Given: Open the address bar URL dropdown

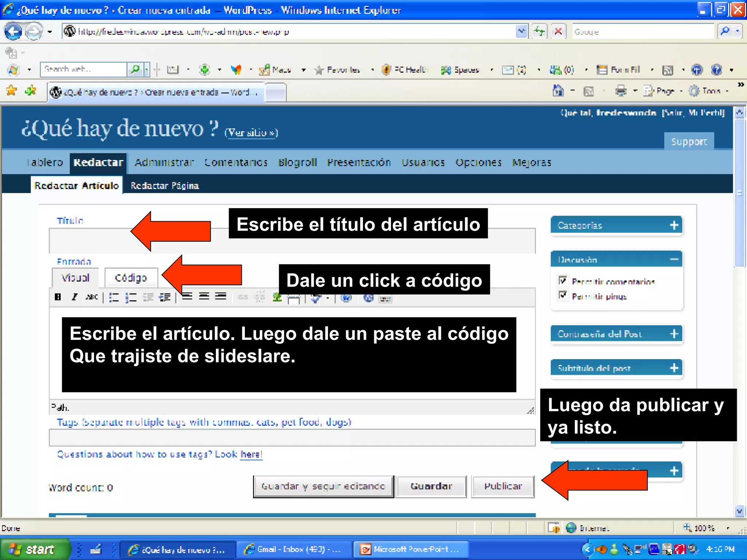Looking at the screenshot, I should pos(522,31).
